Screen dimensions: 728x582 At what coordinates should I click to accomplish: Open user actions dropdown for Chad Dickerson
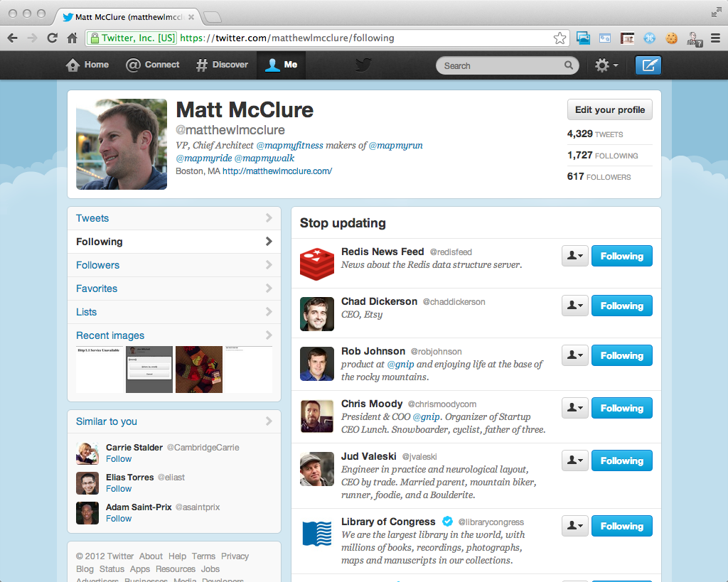pos(574,306)
